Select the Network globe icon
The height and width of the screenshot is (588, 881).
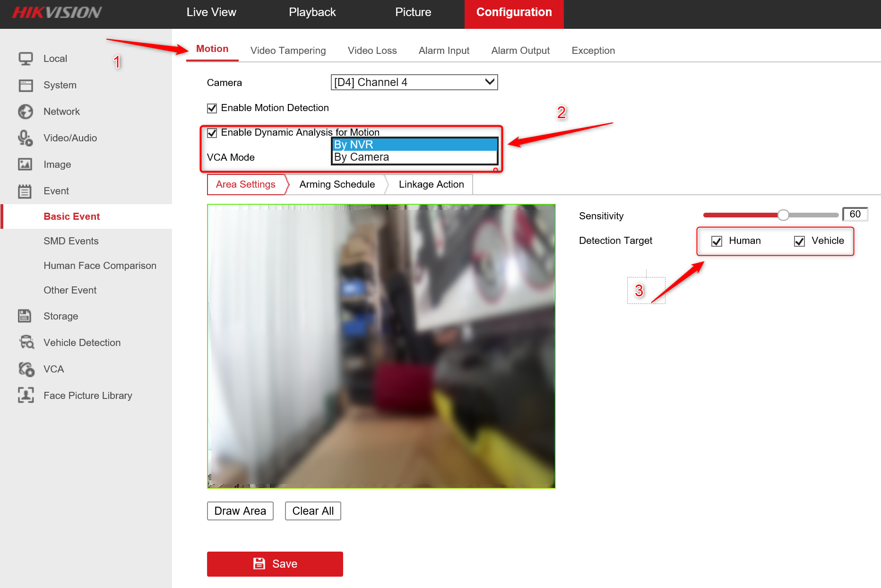pyautogui.click(x=26, y=112)
